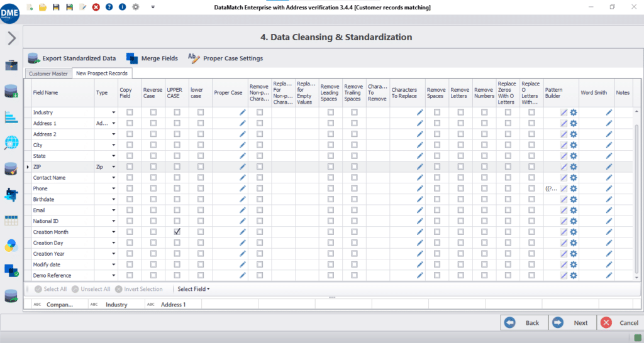Open project via yellow folder icon
The image size is (644, 343).
pyautogui.click(x=43, y=8)
